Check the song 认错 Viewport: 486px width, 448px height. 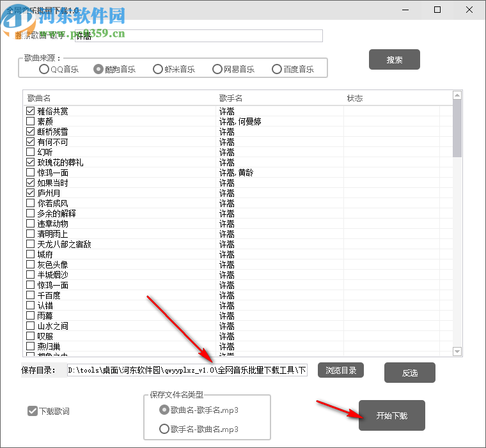31,305
